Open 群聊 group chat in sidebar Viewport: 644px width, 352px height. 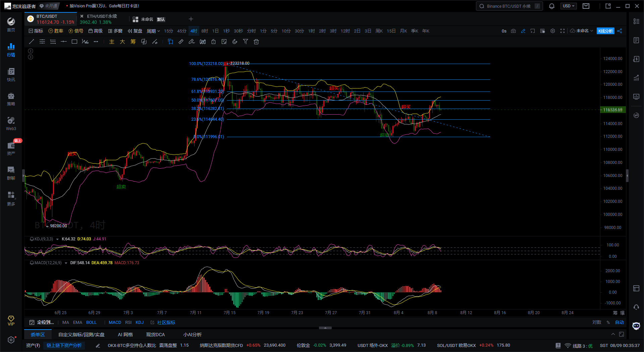(x=11, y=173)
